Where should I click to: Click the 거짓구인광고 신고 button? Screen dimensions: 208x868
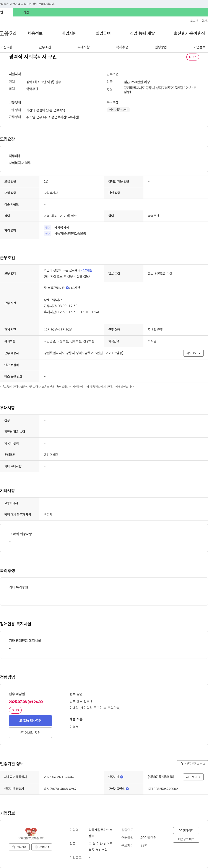(192, 764)
